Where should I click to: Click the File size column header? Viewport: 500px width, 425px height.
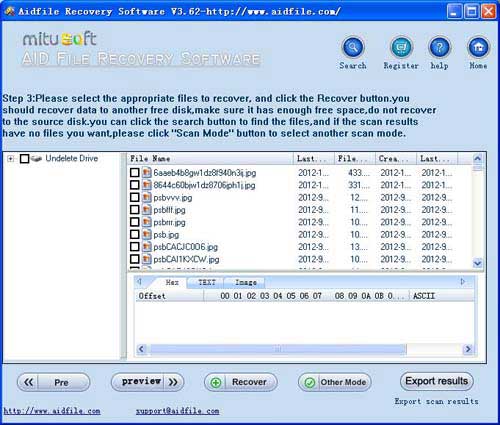355,159
